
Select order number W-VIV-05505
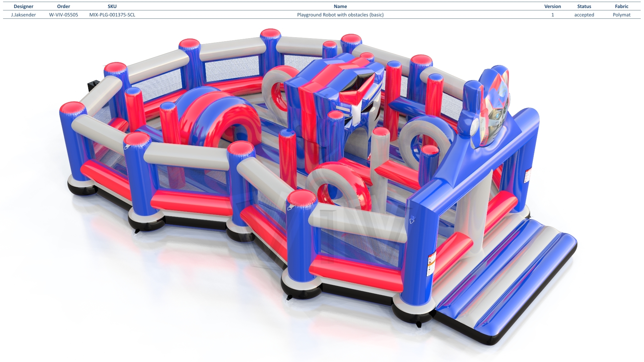64,15
